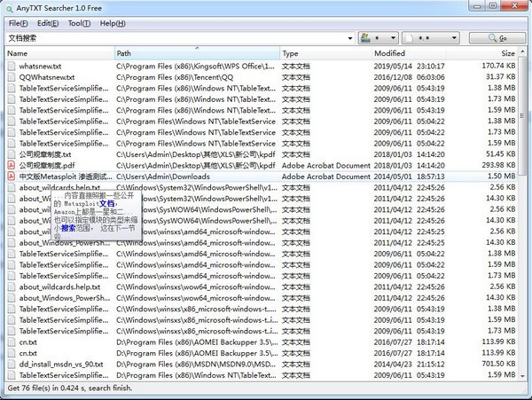Click the text file icon beside whatsnew.txt
This screenshot has height=400, width=532.
(x=12, y=67)
